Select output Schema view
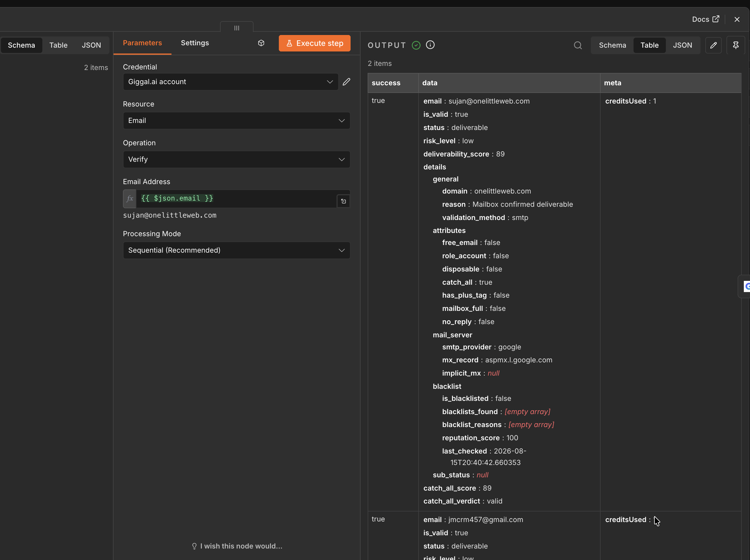The height and width of the screenshot is (560, 750). 612,45
